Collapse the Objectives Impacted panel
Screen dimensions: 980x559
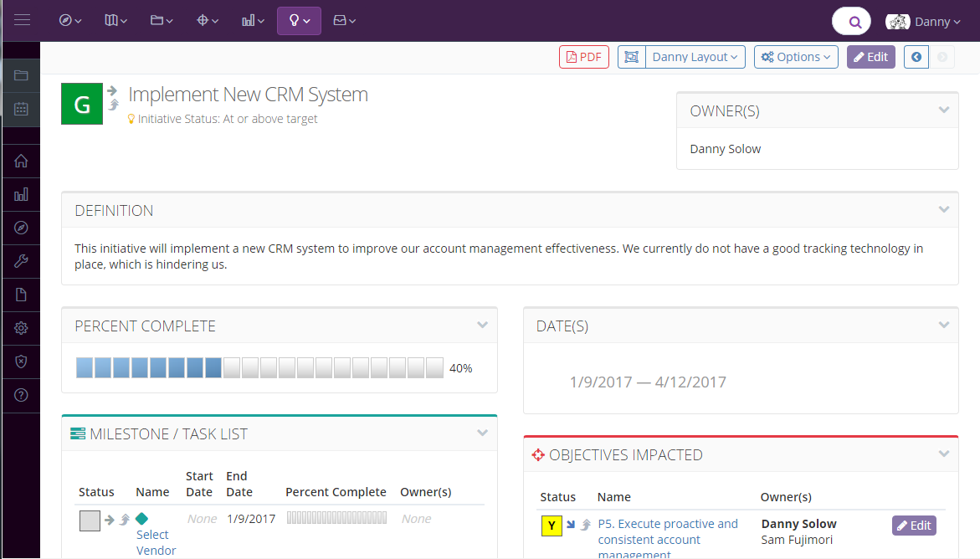(944, 454)
